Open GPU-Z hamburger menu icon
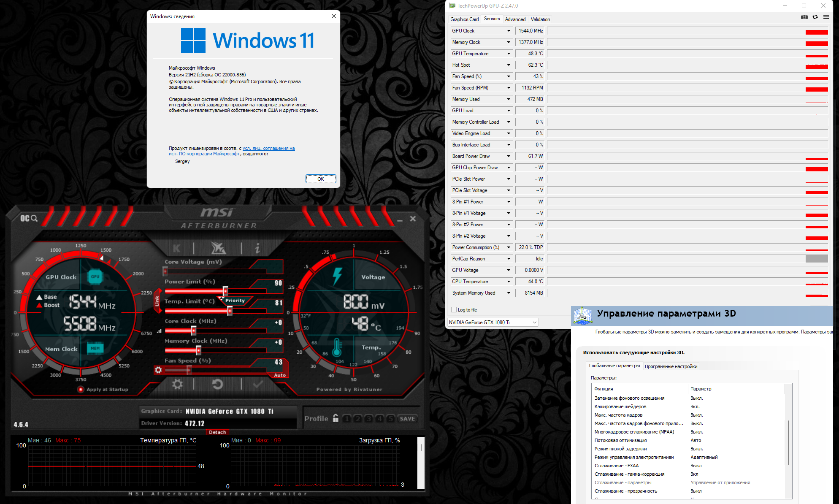 coord(826,17)
